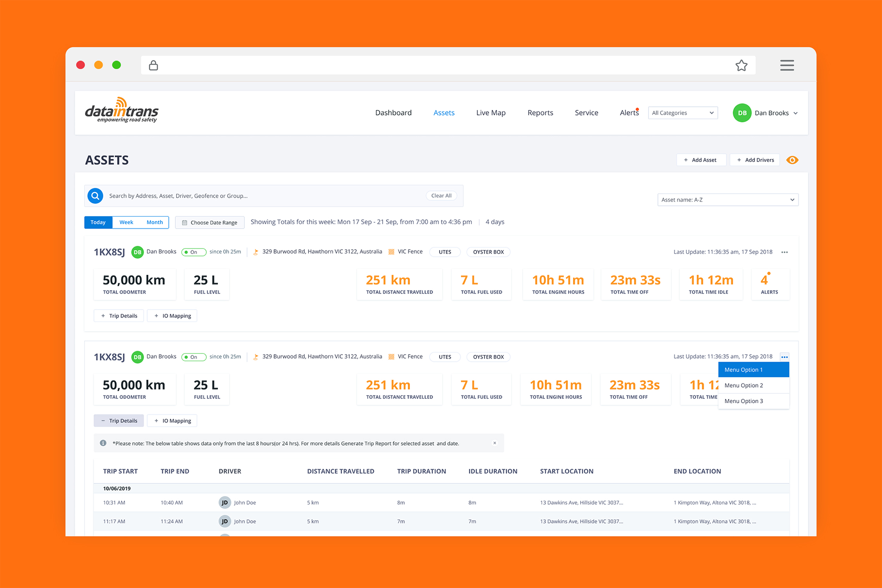Click the Add Asset button
This screenshot has width=882, height=588.
coord(701,160)
